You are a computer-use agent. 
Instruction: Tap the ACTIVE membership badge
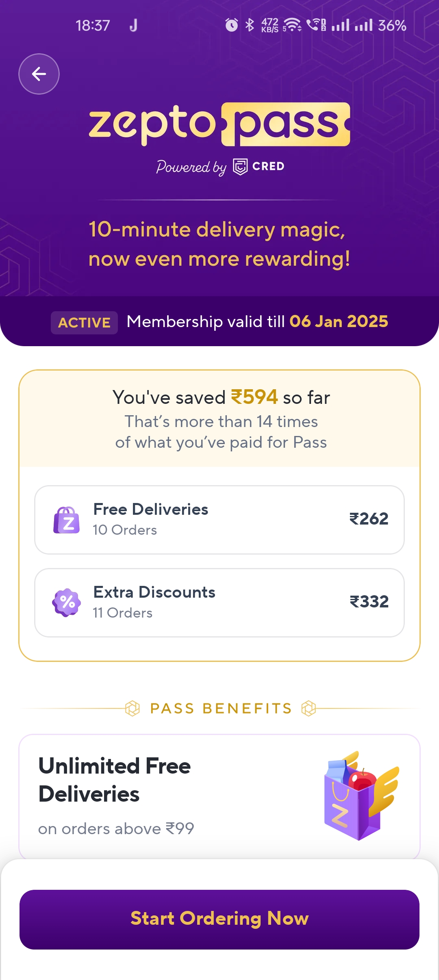[84, 323]
